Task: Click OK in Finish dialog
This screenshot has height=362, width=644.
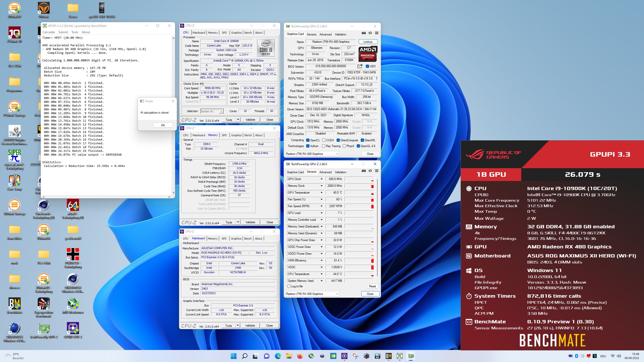Action: coord(163,125)
